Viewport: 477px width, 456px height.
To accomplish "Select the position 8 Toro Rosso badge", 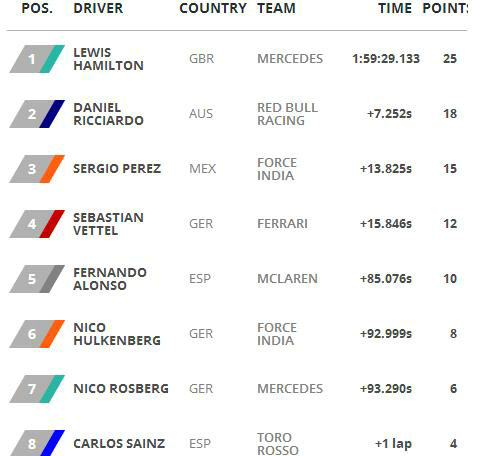I will tap(37, 443).
